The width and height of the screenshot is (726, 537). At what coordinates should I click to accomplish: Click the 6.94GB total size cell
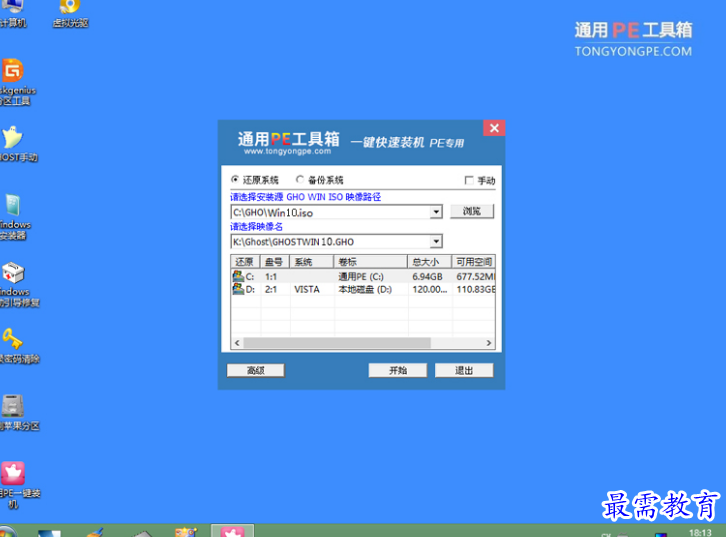point(427,277)
